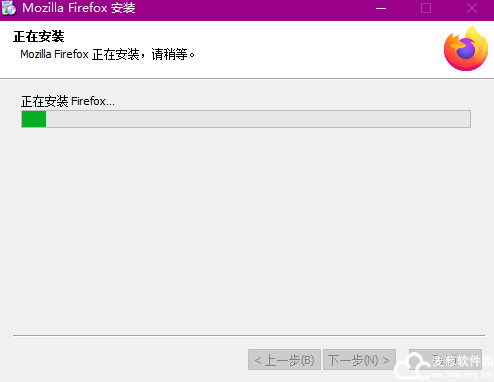494x382 pixels.
Task: Click the Firefox logo in the header
Action: [466, 49]
